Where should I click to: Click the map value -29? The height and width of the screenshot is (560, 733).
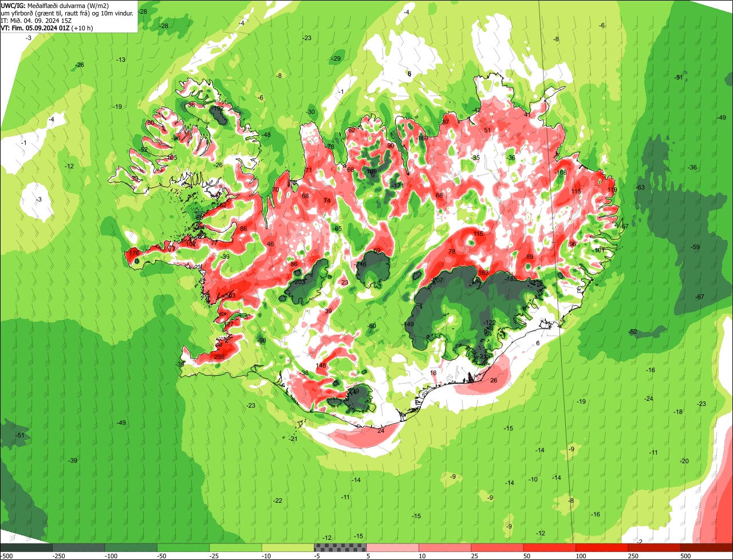pyautogui.click(x=336, y=58)
